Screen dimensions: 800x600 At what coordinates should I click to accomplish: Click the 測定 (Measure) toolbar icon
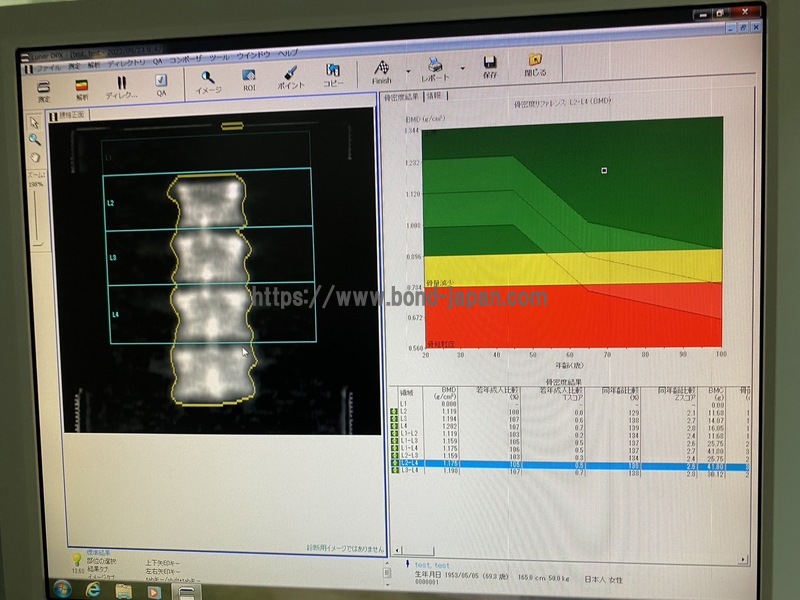44,88
